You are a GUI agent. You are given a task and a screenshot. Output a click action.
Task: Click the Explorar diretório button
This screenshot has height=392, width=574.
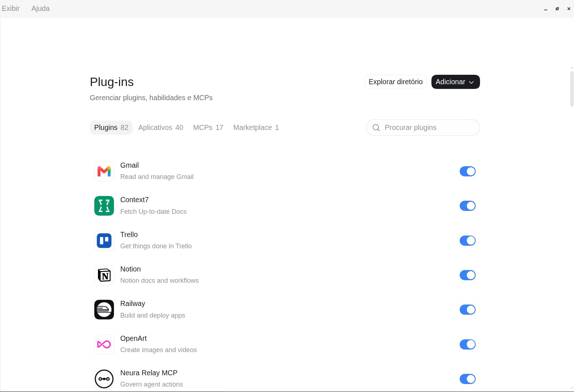coord(395,82)
